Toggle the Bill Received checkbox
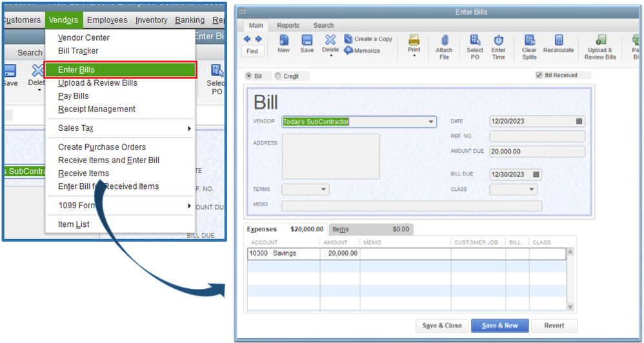The width and height of the screenshot is (644, 343). point(539,75)
